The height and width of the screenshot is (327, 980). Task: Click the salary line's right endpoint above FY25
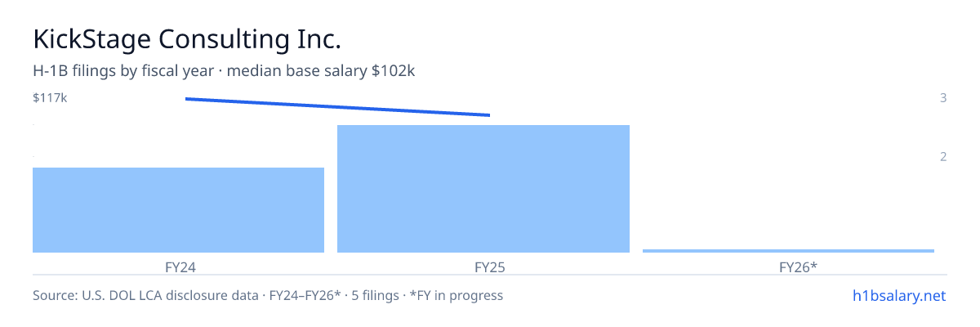click(489, 115)
